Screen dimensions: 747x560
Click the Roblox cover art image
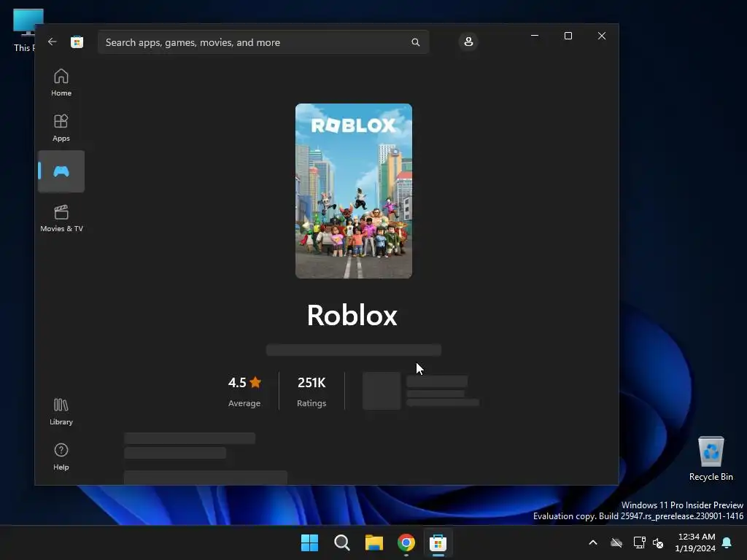click(354, 191)
